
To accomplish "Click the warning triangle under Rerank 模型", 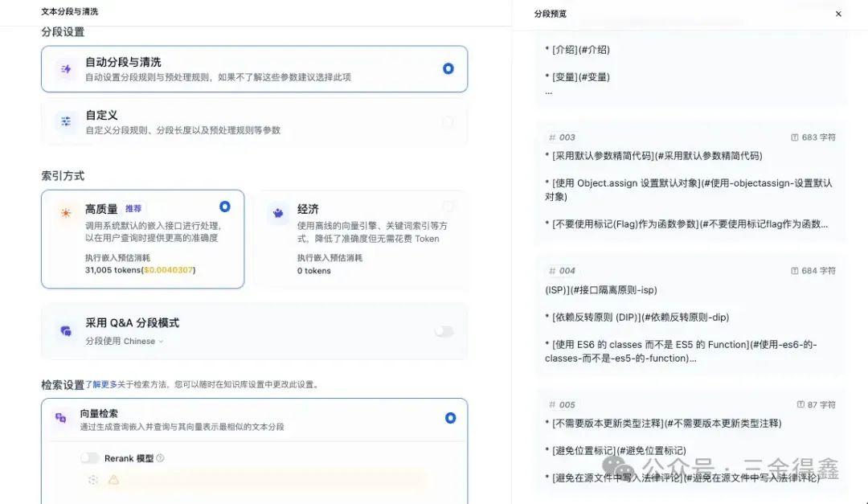I will tap(113, 480).
